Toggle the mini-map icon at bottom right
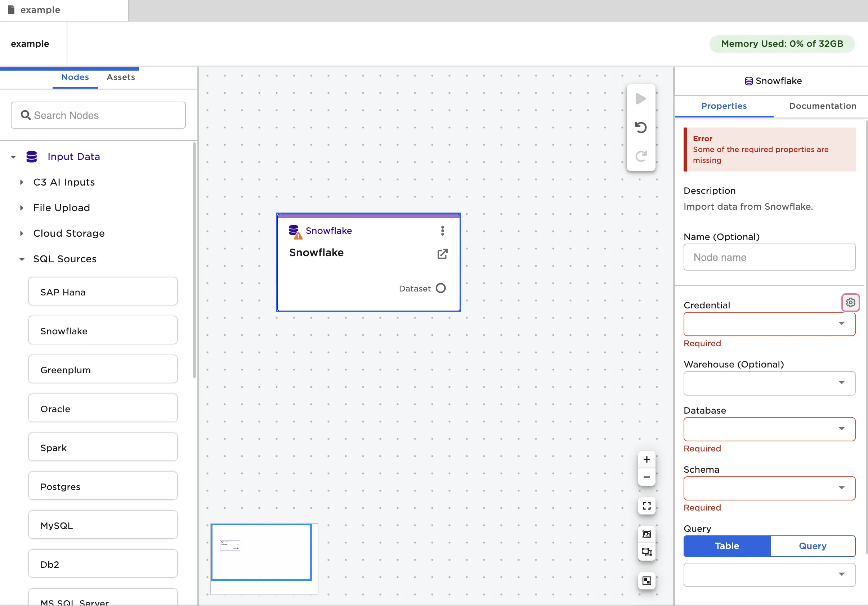Viewport: 868px width, 606px height. (646, 581)
